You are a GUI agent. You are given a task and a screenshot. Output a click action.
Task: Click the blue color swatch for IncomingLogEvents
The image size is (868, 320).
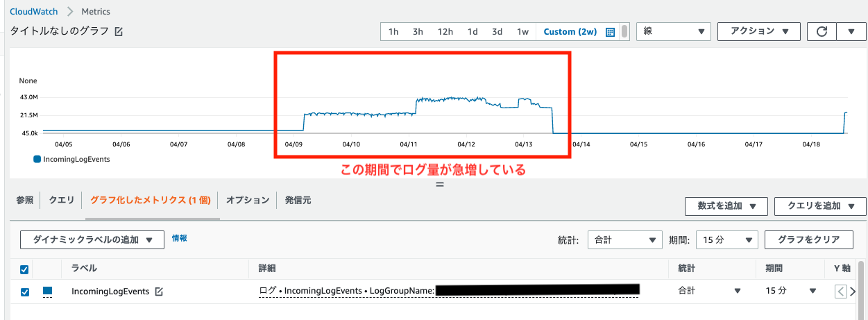[47, 291]
